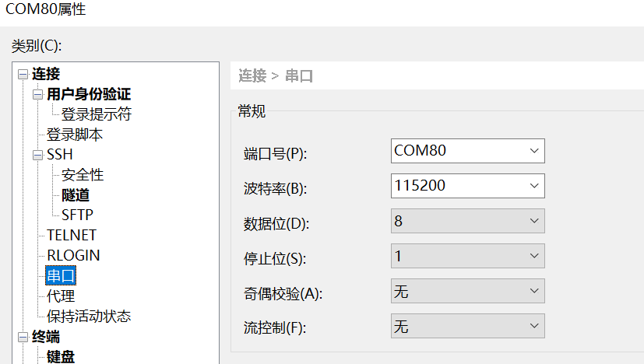
Task: Collapse the 终端 tree node
Action: 23,338
